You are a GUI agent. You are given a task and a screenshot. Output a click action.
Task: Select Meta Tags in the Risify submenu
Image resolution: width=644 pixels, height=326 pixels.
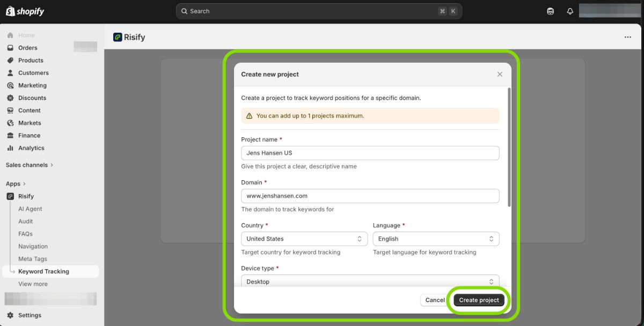[x=33, y=259]
